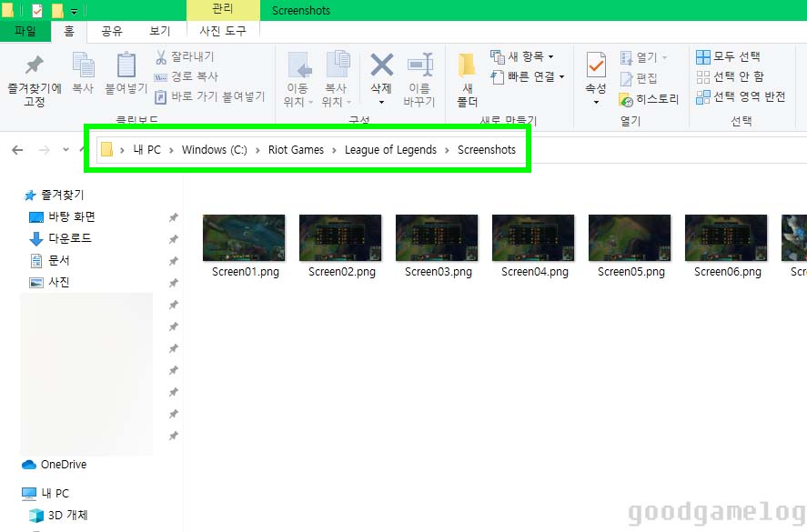Image resolution: width=807 pixels, height=532 pixels.
Task: Open 사진 (Pictures) in sidebar
Action: pyautogui.click(x=49, y=282)
